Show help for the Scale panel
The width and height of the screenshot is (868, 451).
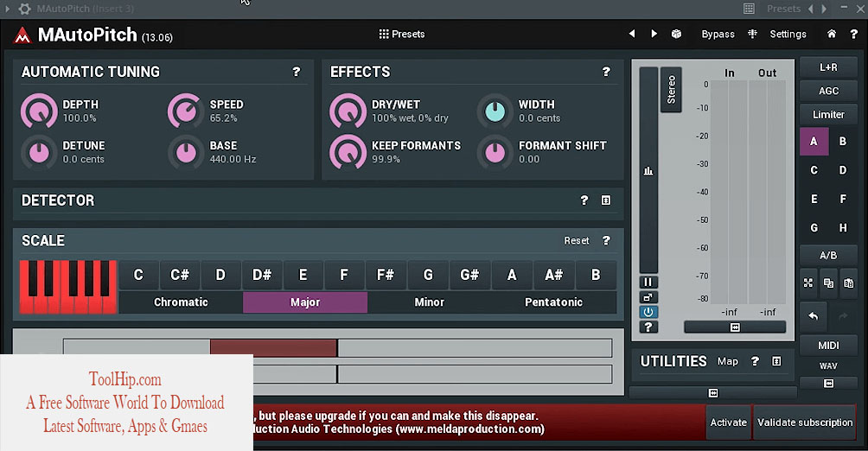point(606,241)
